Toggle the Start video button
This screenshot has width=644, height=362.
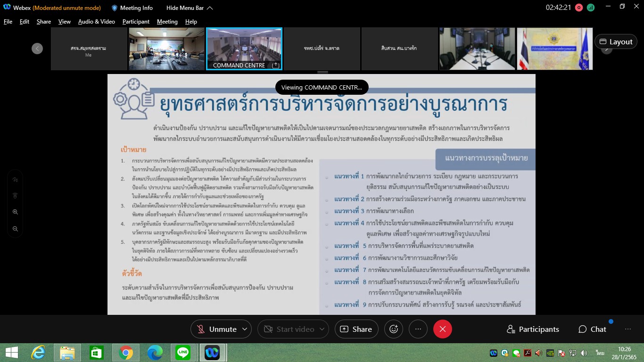(289, 329)
